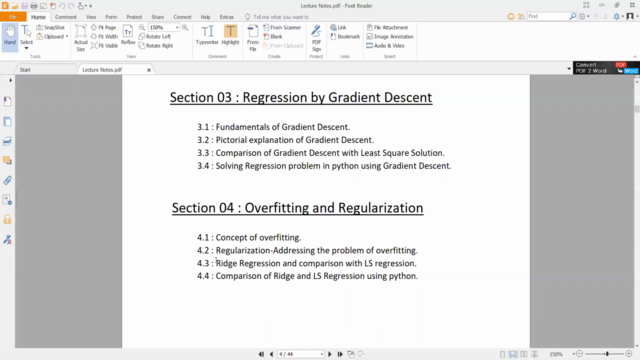Open the File menu
Viewport: 640px width, 360px height.
pyautogui.click(x=13, y=17)
